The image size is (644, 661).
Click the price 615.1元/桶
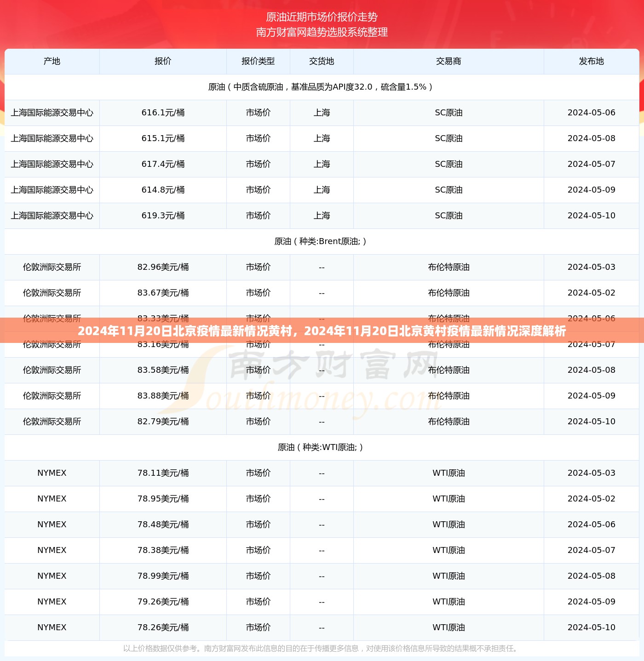tap(163, 138)
